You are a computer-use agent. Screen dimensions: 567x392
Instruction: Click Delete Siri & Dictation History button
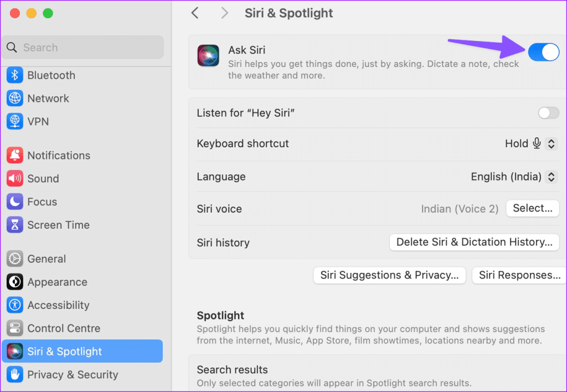click(474, 242)
